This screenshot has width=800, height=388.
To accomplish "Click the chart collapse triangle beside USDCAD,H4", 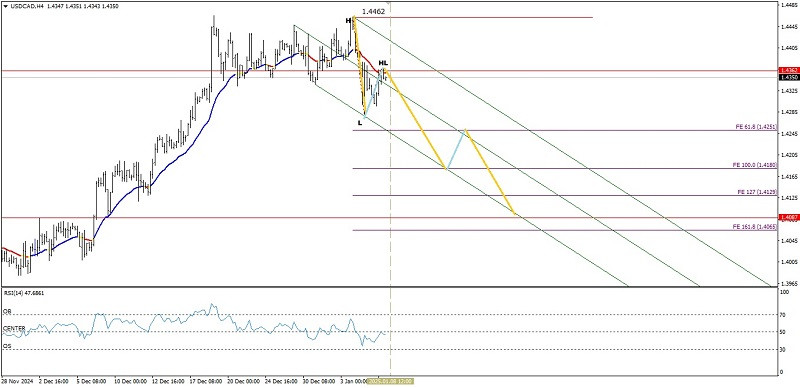I will pyautogui.click(x=5, y=7).
